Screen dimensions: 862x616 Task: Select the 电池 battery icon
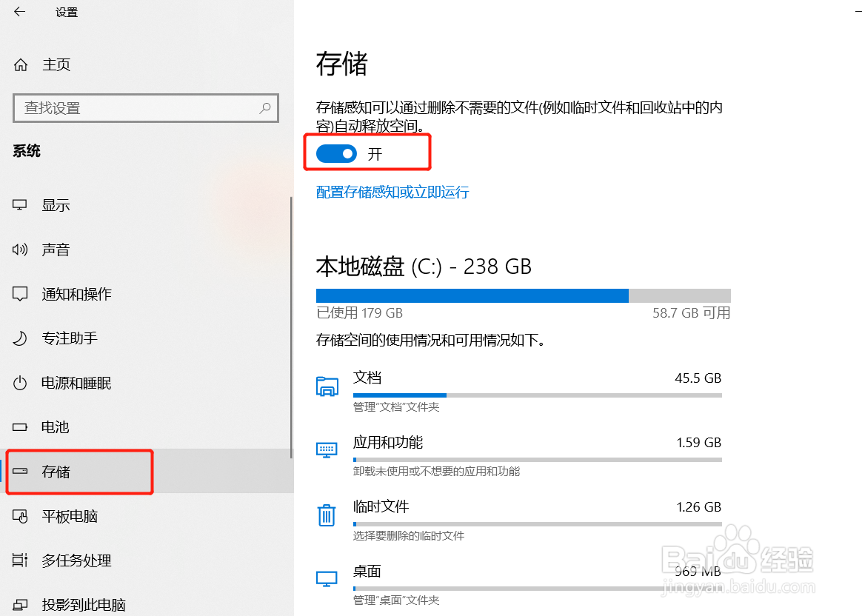[x=19, y=427]
